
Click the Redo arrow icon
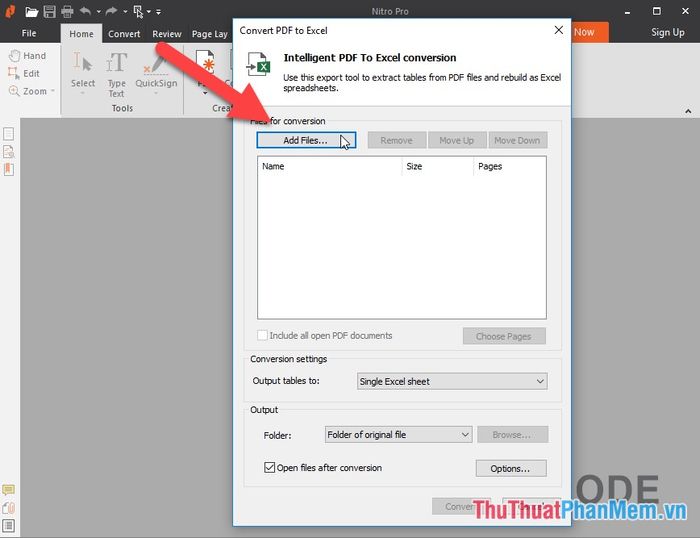click(x=112, y=11)
